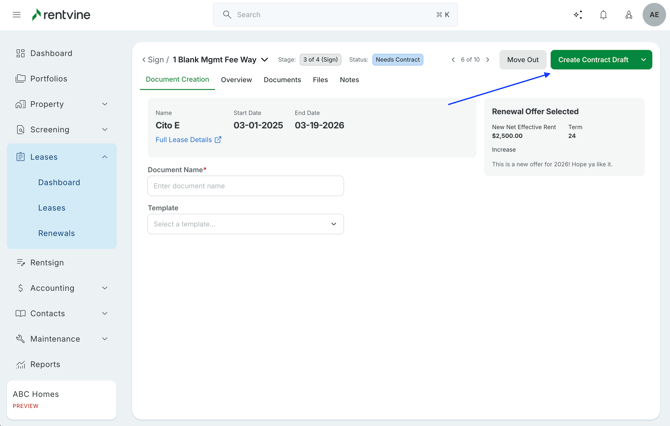670x426 pixels.
Task: Open the Full Lease Details link
Action: point(188,140)
